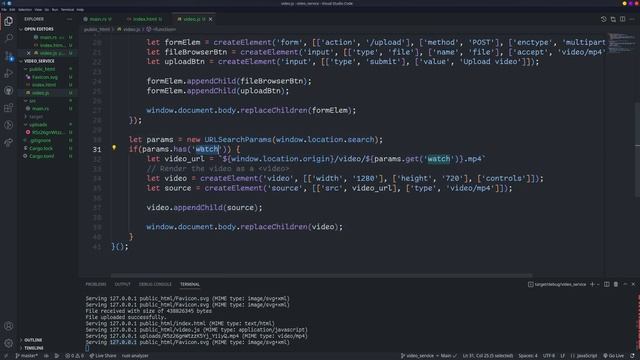The height and width of the screenshot is (360, 640).
Task: Open the Manage gear icon
Action: (9, 343)
